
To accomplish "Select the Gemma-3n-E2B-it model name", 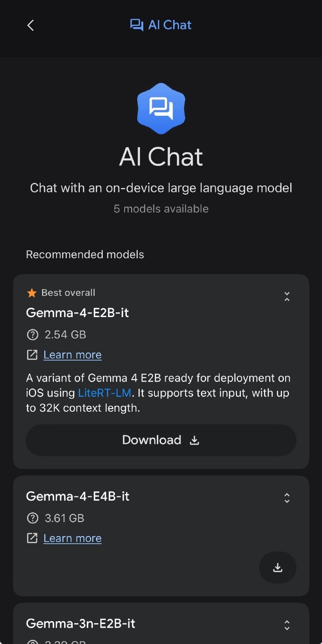I will pos(81,623).
